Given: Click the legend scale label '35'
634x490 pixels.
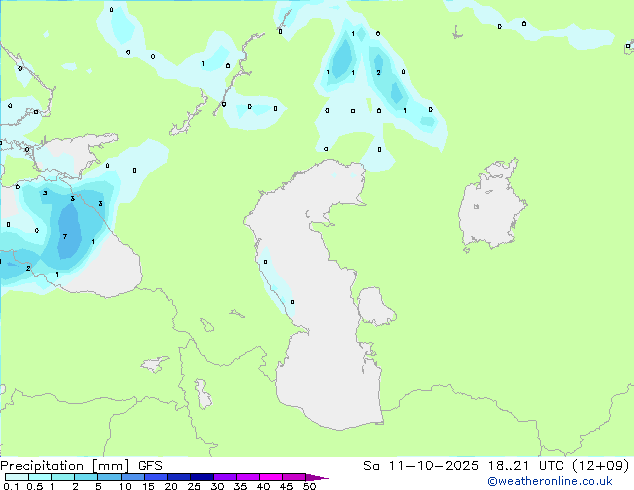Looking at the screenshot, I should 240,486.
